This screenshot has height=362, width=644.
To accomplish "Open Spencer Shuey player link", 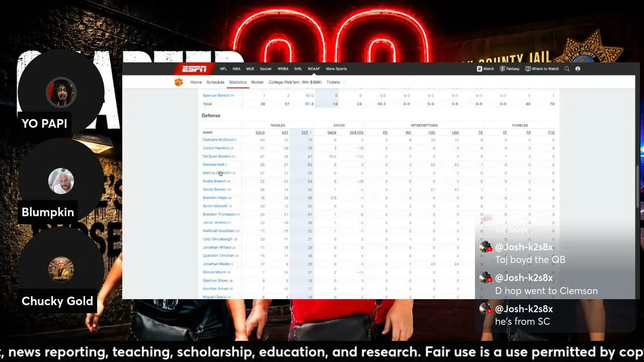I will point(215,281).
